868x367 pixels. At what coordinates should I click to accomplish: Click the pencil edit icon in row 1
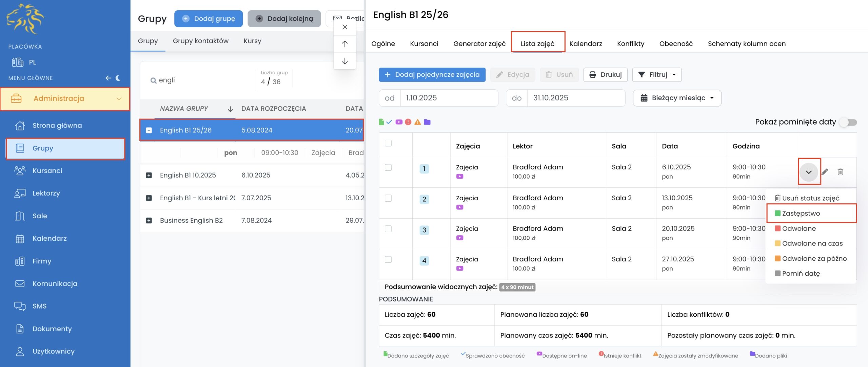[x=825, y=172]
